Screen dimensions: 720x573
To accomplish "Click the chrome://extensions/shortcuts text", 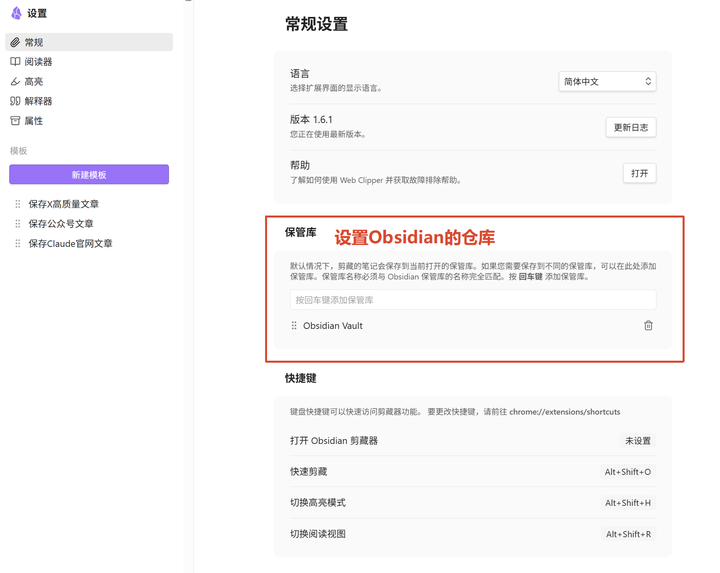I will click(564, 412).
